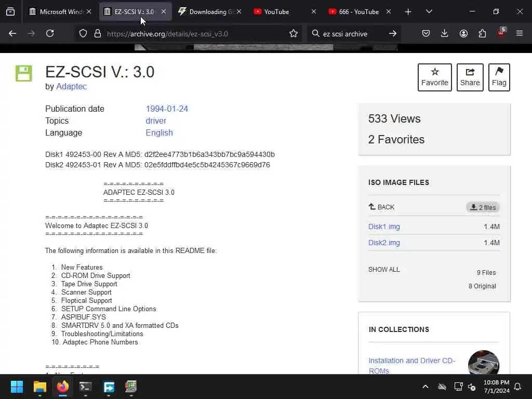Download Disk1.img

point(384,227)
